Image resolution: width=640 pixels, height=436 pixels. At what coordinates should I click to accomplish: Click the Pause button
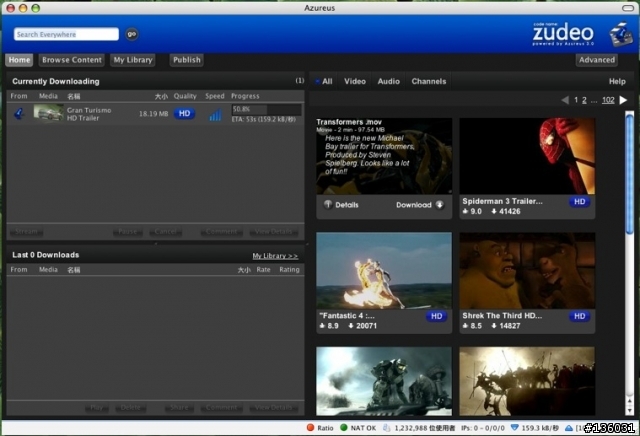click(128, 232)
